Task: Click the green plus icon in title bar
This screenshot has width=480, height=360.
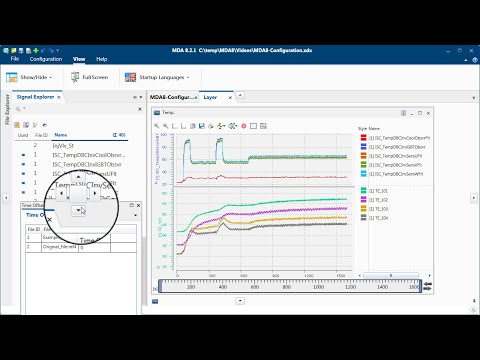Action: [36, 51]
